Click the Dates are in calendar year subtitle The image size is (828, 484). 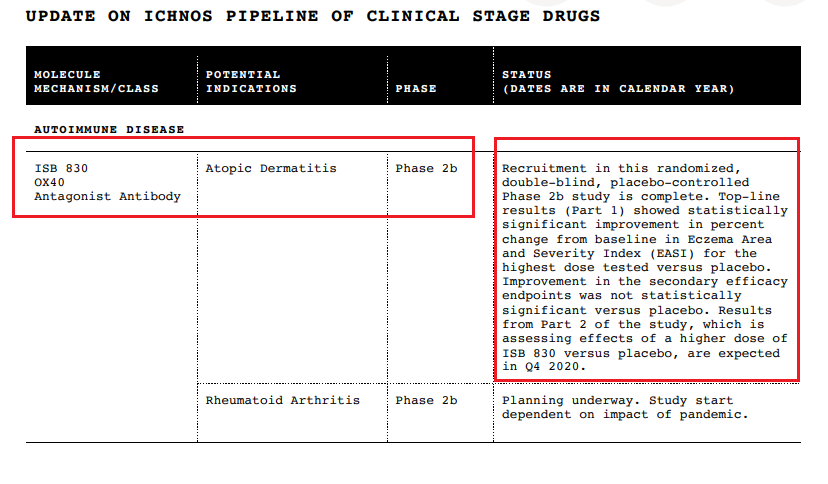pyautogui.click(x=618, y=89)
